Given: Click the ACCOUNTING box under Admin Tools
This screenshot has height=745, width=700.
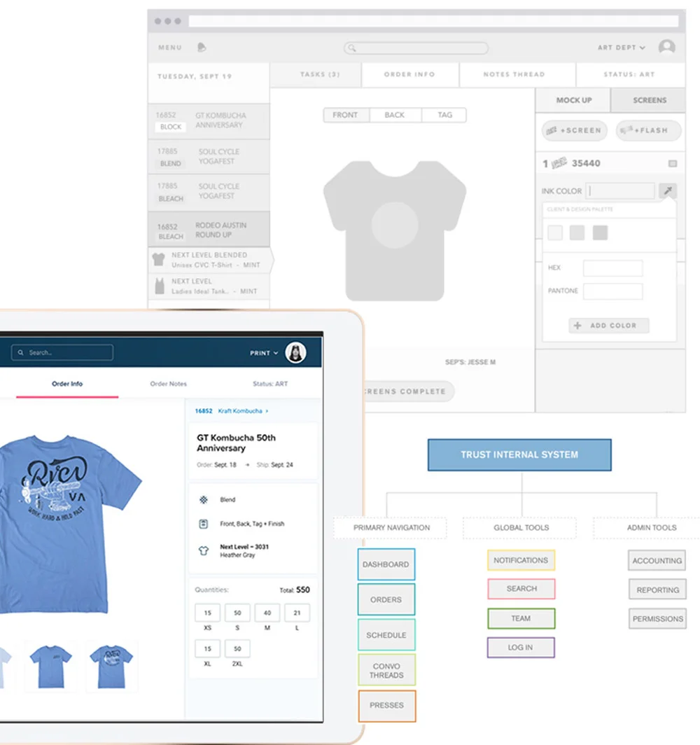Looking at the screenshot, I should (657, 561).
